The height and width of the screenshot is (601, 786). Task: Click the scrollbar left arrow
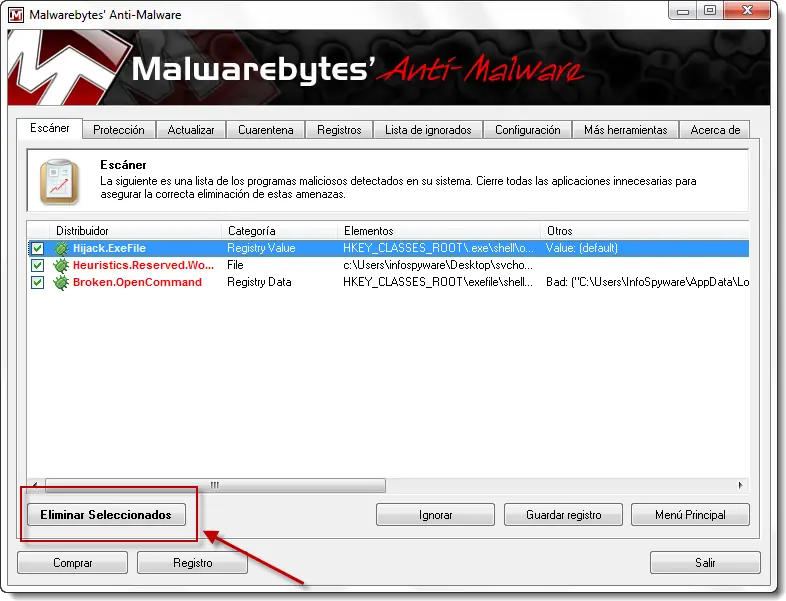[x=35, y=485]
